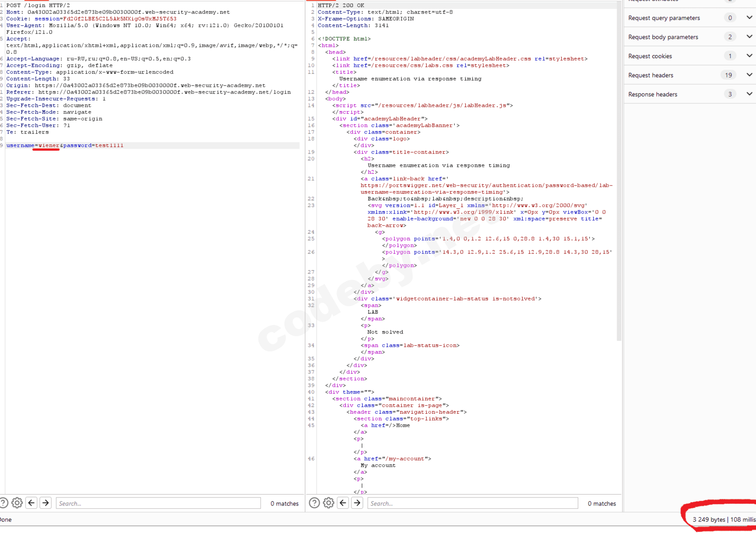Expand Request body parameters section
The width and height of the screenshot is (756, 555).
pos(749,37)
